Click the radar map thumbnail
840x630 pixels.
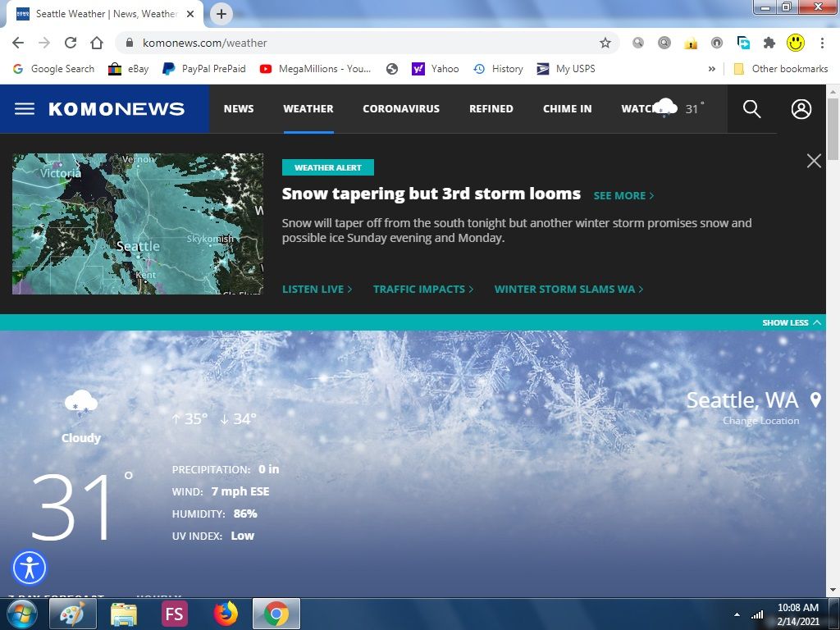[138, 224]
